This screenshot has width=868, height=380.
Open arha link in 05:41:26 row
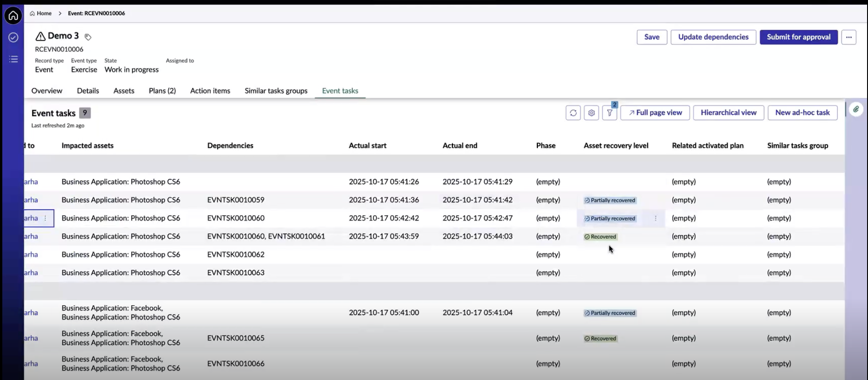[31, 182]
